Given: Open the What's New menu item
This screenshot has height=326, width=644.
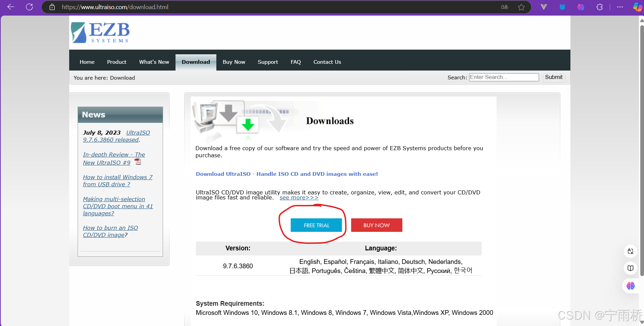Looking at the screenshot, I should click(x=154, y=62).
